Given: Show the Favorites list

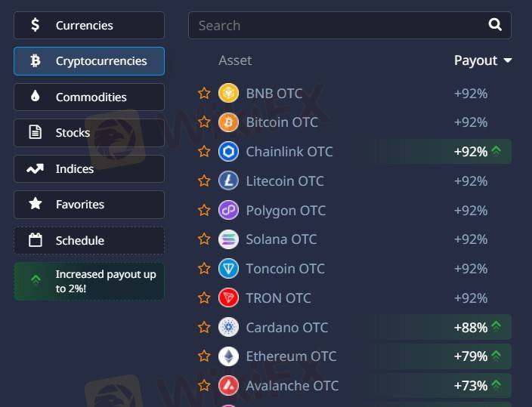Looking at the screenshot, I should point(89,205).
